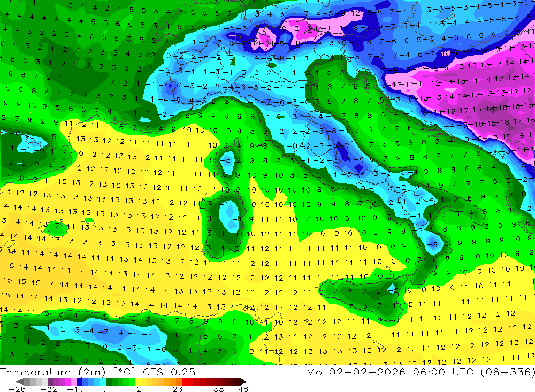Click the '38' label under the color scale
Screen dimensions: 535x392
[219, 389]
